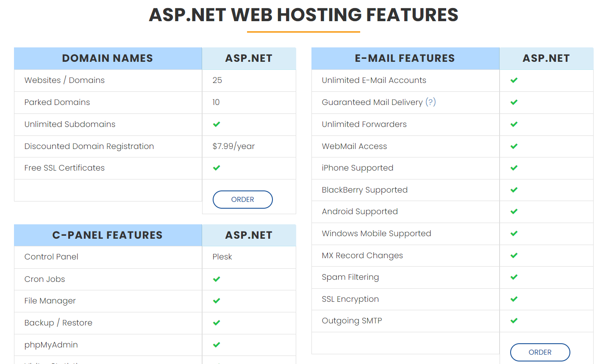Click the Discounted Domain Registration row label
This screenshot has width=600, height=364.
pos(89,146)
